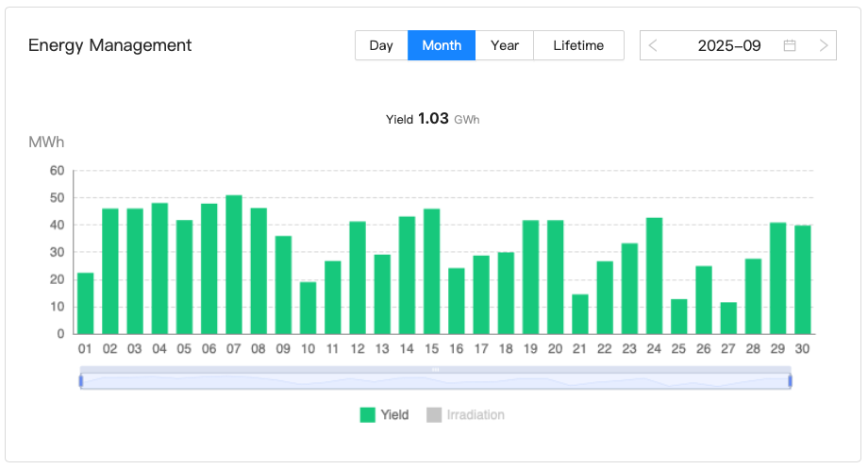Click the right handle of zoom slider
Screen dimensions: 868x469
coord(790,380)
